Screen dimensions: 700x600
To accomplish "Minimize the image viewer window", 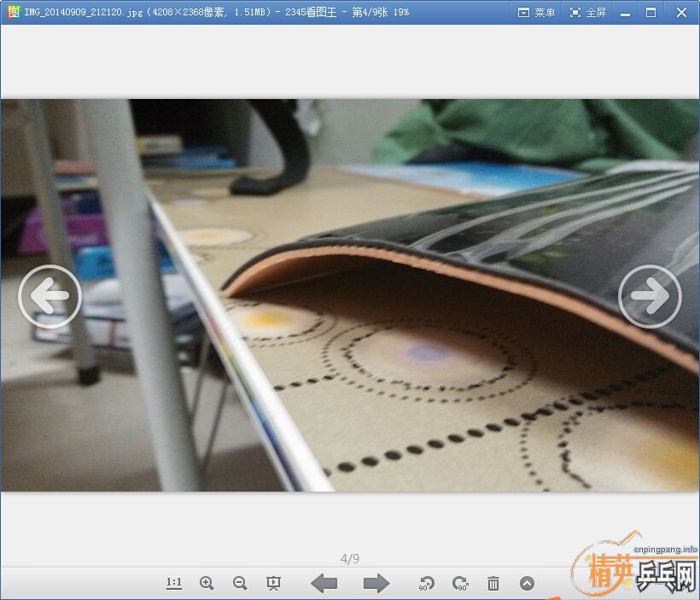I will (626, 12).
